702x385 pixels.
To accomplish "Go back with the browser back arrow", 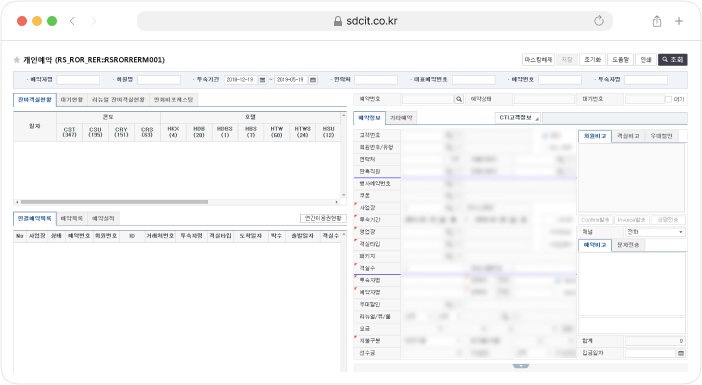I will coord(72,21).
